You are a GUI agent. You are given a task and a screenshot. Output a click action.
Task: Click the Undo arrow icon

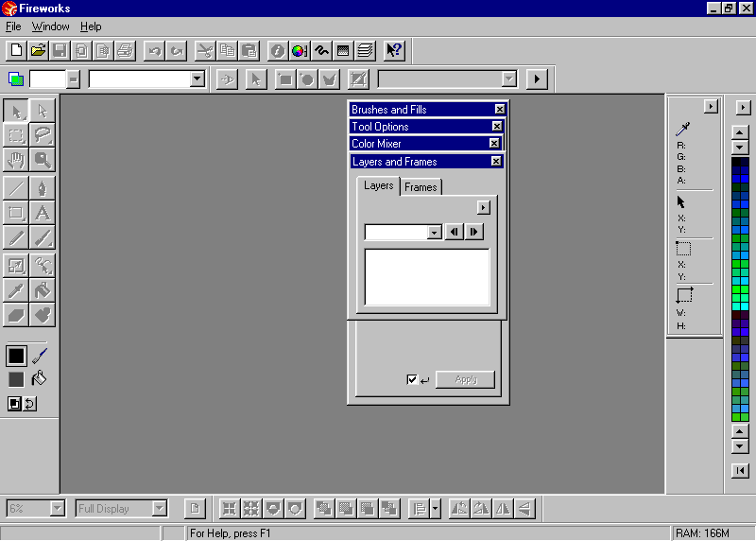tap(155, 51)
